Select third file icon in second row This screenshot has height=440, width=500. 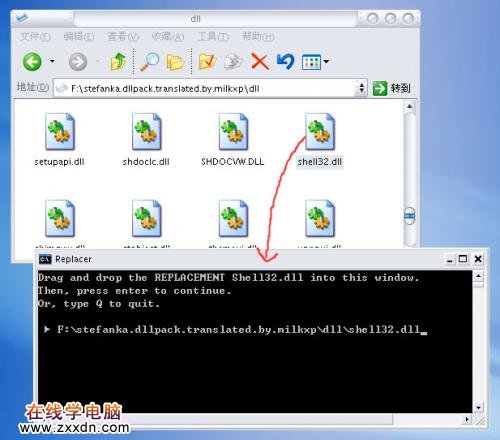click(x=233, y=218)
